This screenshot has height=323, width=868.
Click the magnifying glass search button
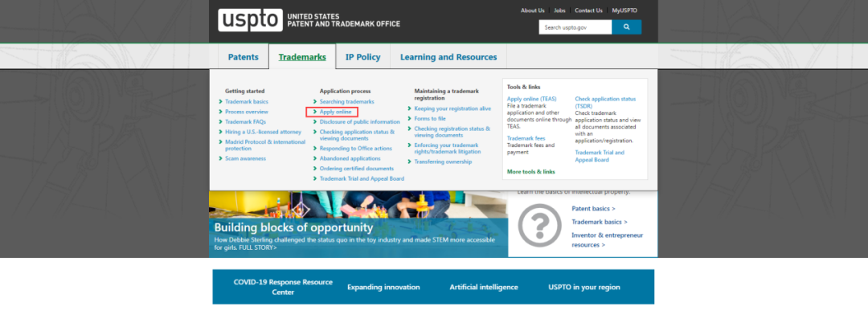[626, 27]
